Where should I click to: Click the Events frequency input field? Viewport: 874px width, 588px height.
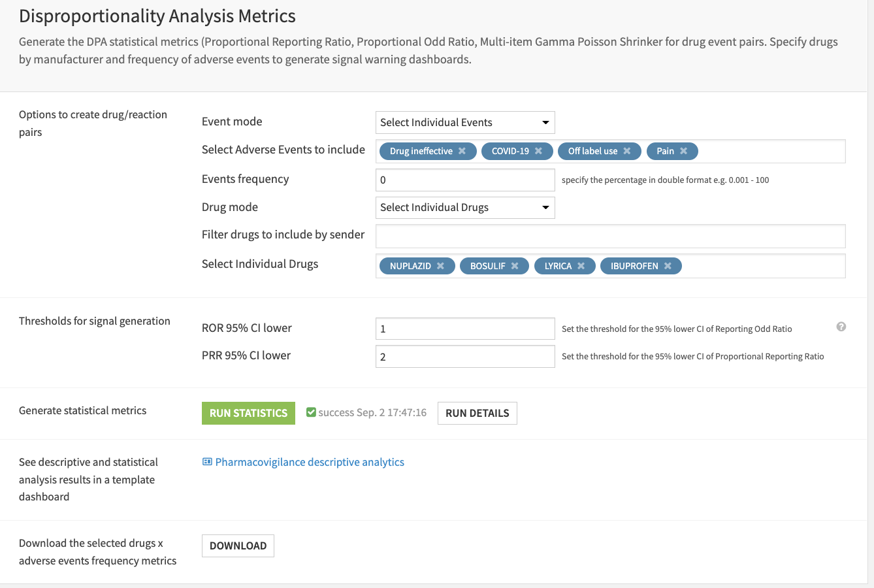pyautogui.click(x=465, y=180)
